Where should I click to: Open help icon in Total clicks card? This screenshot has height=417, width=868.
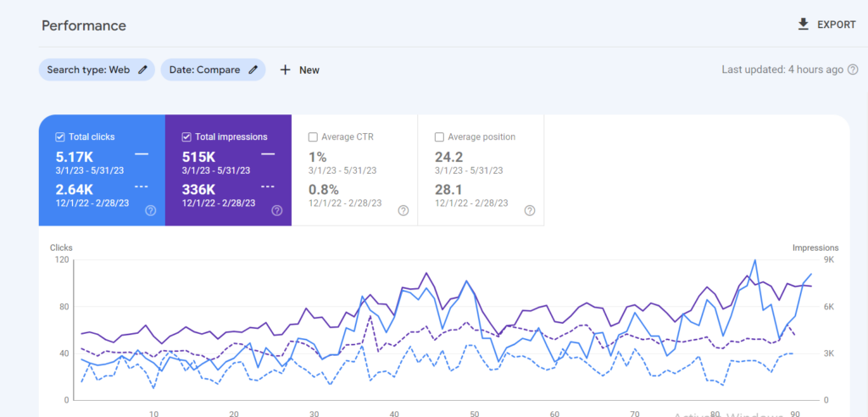pyautogui.click(x=150, y=210)
